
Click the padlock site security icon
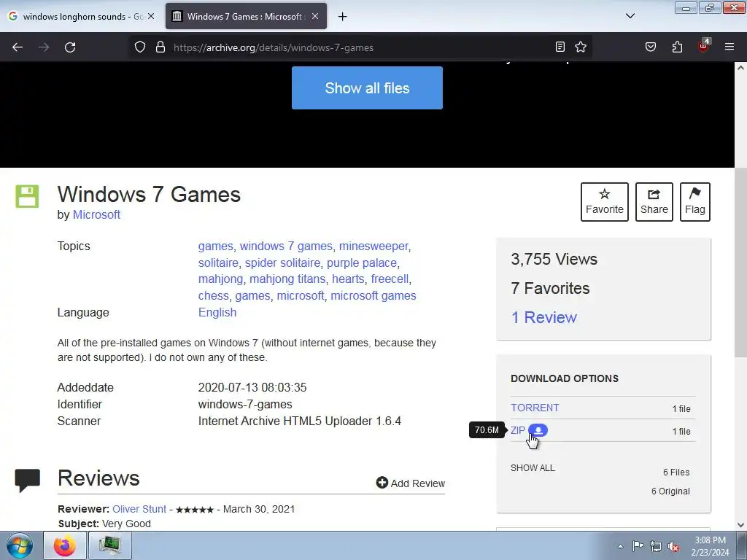[x=160, y=47]
